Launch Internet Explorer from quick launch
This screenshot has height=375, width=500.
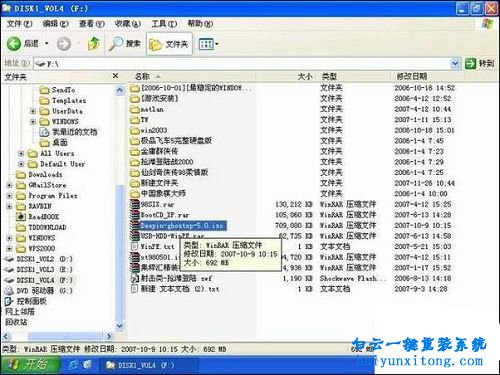tap(73, 365)
